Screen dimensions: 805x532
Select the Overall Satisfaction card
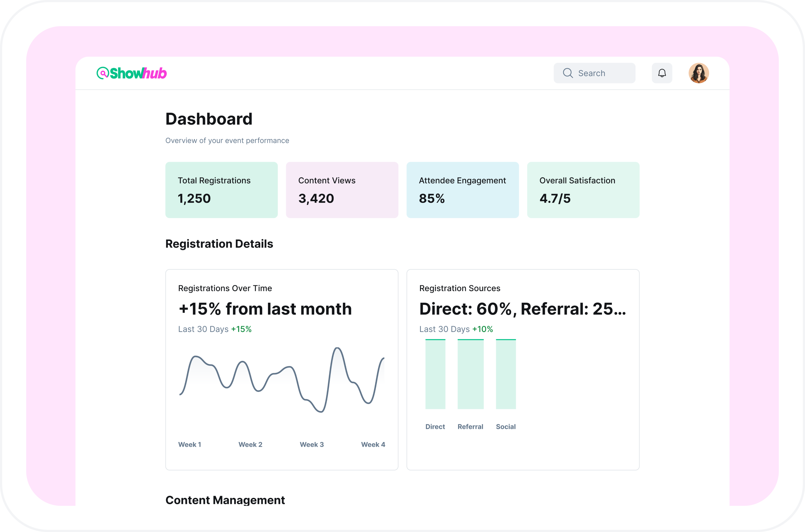click(x=583, y=190)
